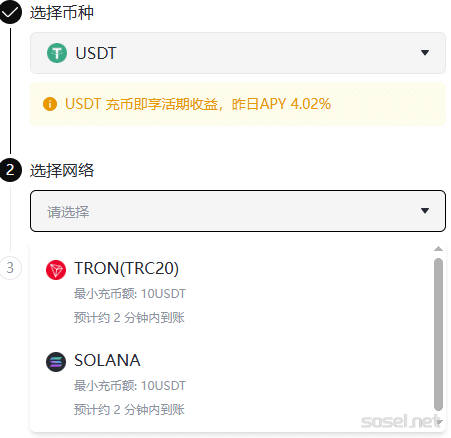Click the orange info icon in APY notice
451x438 pixels.
[50, 104]
